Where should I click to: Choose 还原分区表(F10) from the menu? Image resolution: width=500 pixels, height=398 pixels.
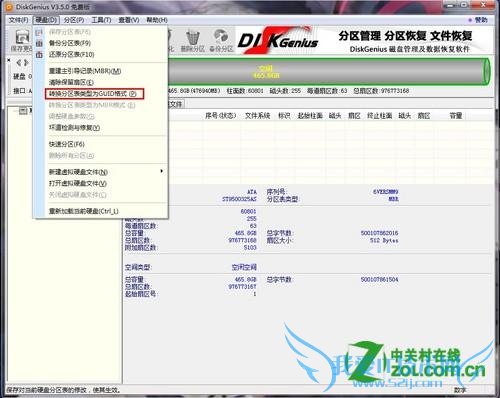click(72, 54)
